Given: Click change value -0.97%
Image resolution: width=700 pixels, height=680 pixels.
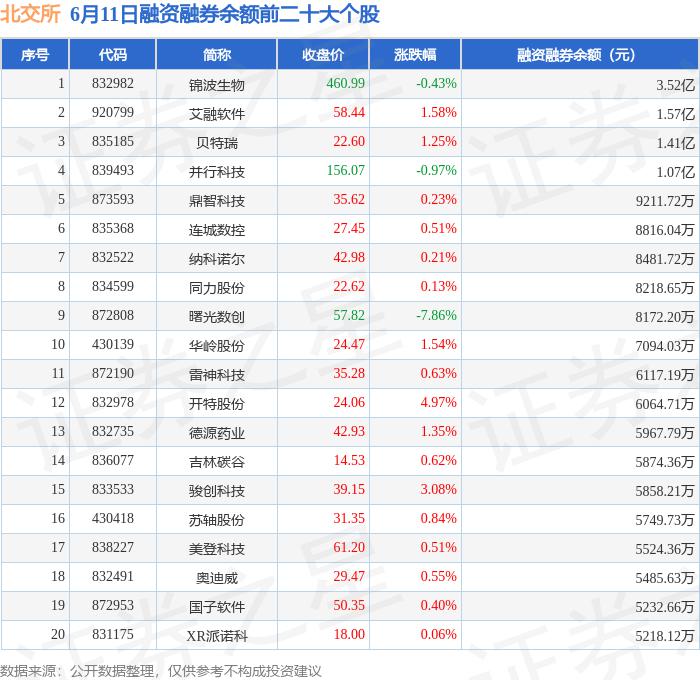Looking at the screenshot, I should [x=436, y=171].
